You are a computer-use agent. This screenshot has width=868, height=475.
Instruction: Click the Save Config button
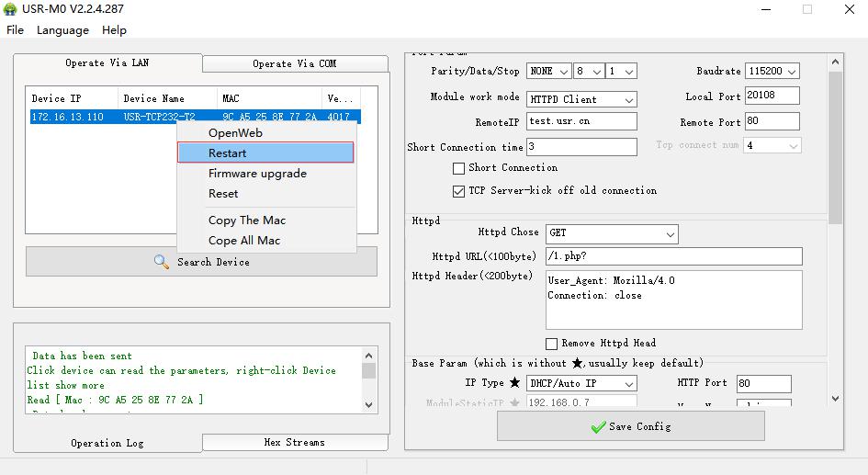(631, 426)
